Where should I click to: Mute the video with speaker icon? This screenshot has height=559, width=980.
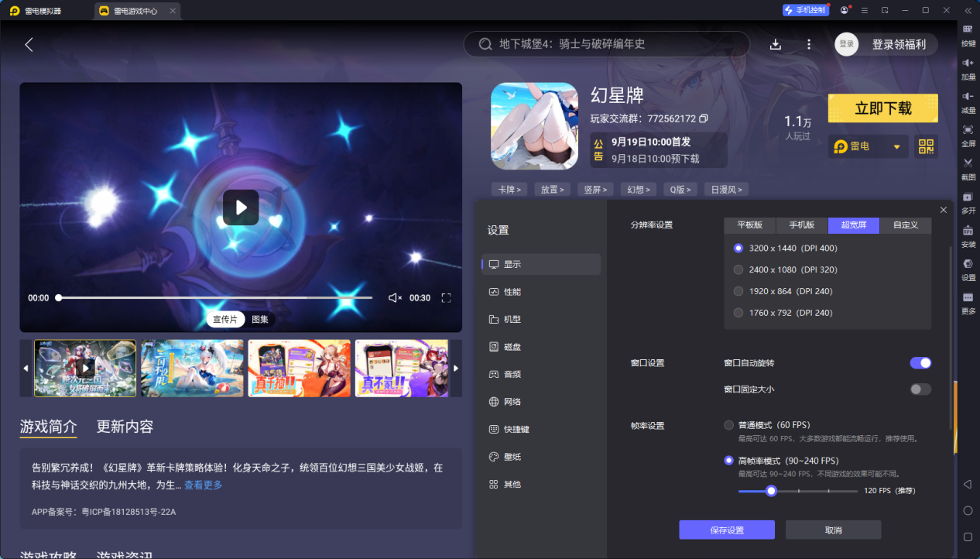(395, 298)
